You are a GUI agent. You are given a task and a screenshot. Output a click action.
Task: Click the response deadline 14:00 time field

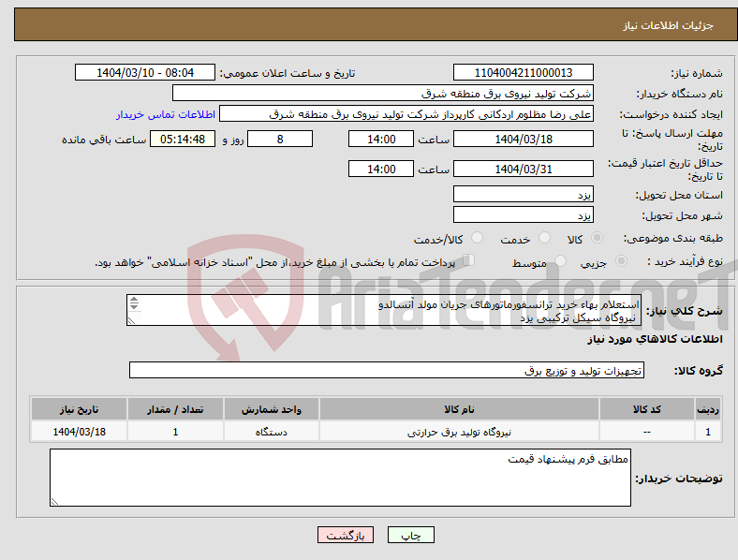tap(381, 139)
